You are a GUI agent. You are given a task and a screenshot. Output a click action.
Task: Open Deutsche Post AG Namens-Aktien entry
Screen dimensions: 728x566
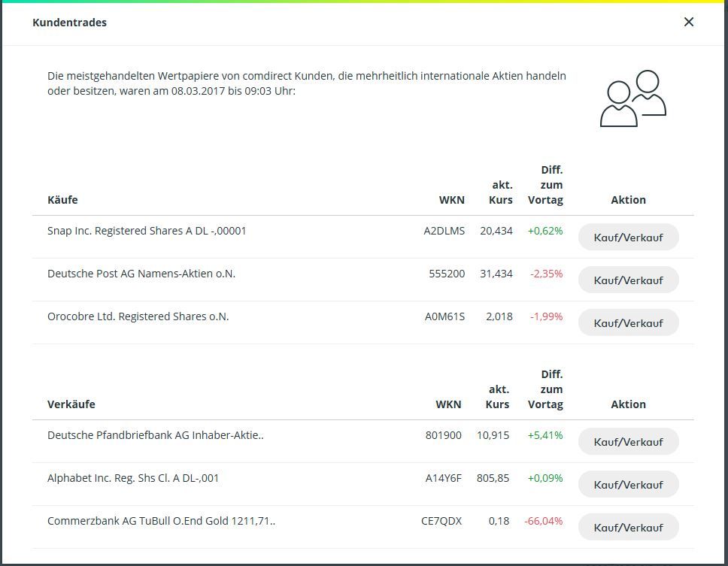tap(141, 274)
